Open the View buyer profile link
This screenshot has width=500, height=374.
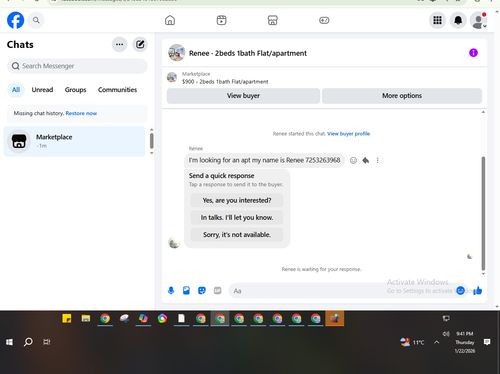[349, 134]
